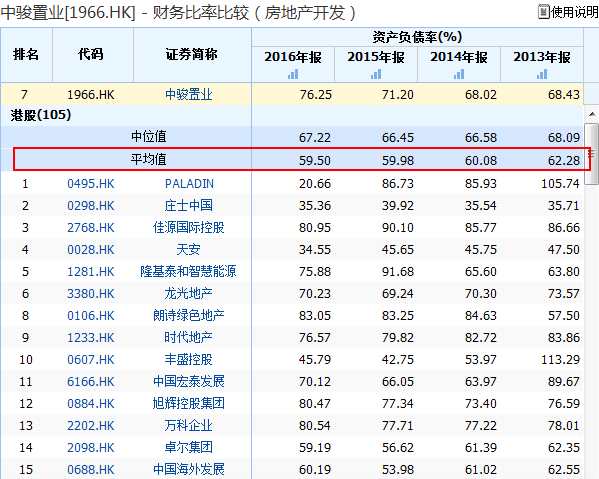Open the 中骏置业 security link
Screen dimensions: 599x479
tap(189, 94)
